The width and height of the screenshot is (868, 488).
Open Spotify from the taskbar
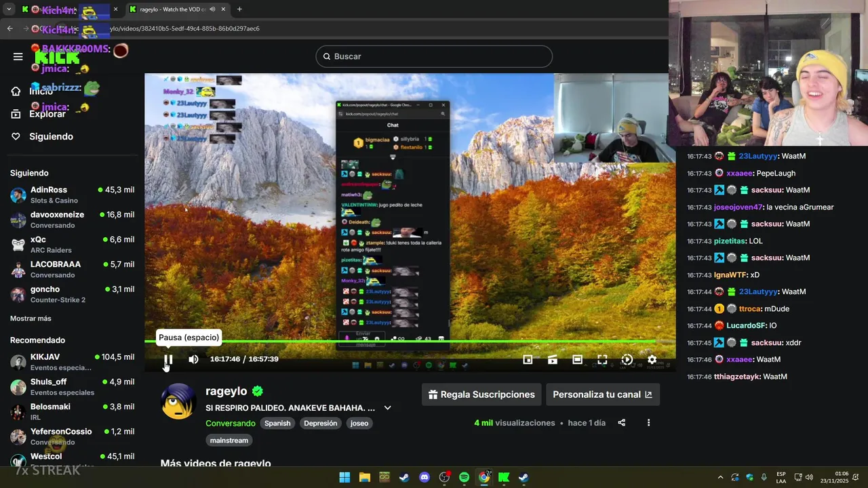tap(464, 477)
